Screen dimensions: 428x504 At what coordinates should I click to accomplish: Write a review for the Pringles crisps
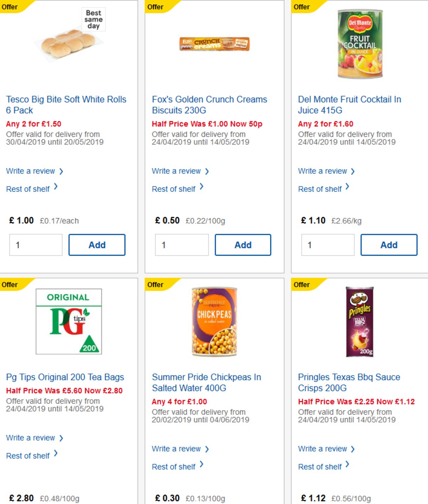pyautogui.click(x=323, y=449)
